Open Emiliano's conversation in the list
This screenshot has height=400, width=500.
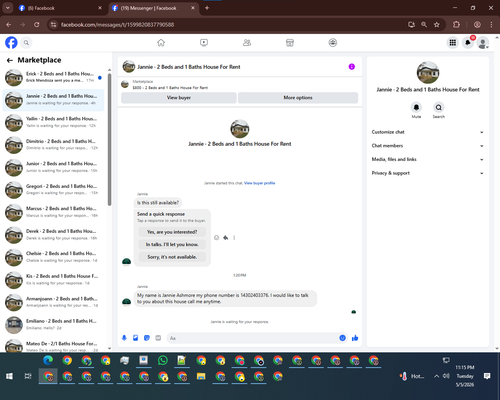[x=54, y=325]
